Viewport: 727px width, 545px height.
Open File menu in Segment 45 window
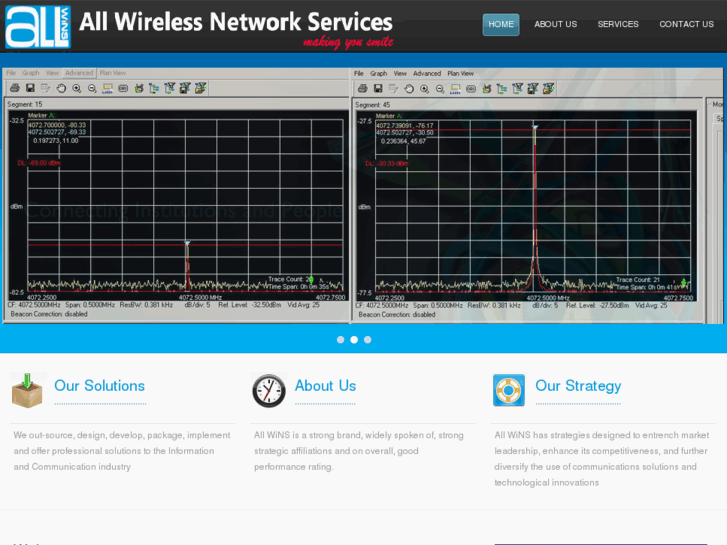coord(359,73)
